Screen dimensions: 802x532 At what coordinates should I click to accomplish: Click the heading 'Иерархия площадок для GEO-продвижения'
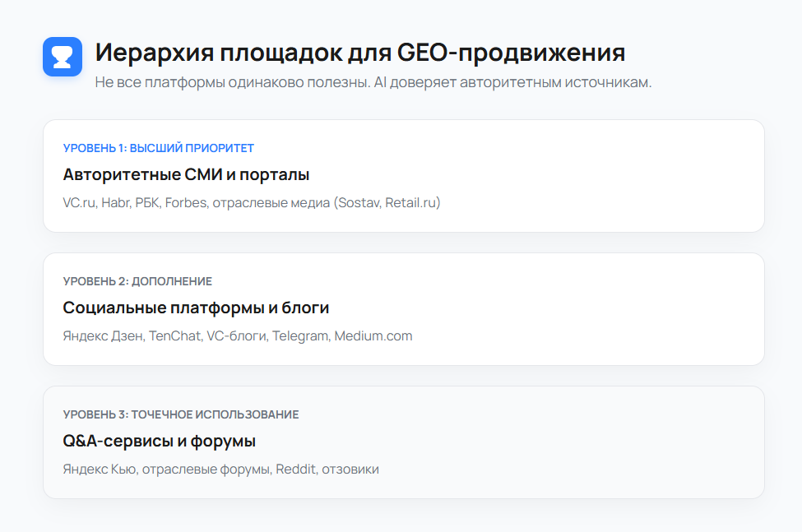pyautogui.click(x=360, y=52)
